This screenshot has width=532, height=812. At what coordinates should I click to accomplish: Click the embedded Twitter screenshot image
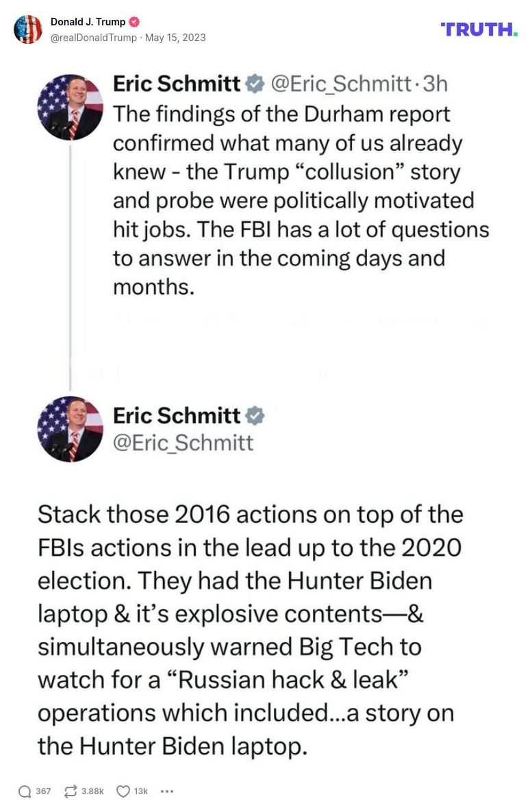[266, 411]
